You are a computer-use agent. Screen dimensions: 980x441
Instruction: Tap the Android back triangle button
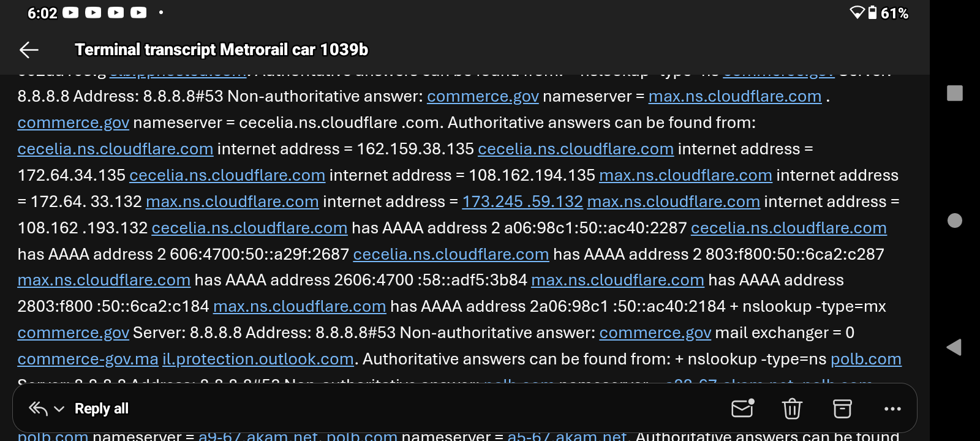pos(954,347)
